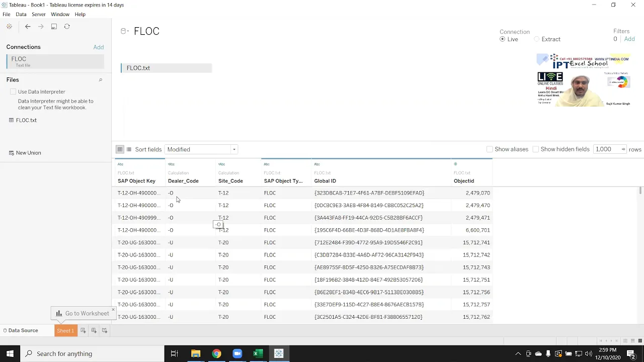Open File Explorer from the taskbar
This screenshot has height=362, width=644.
[x=196, y=353]
